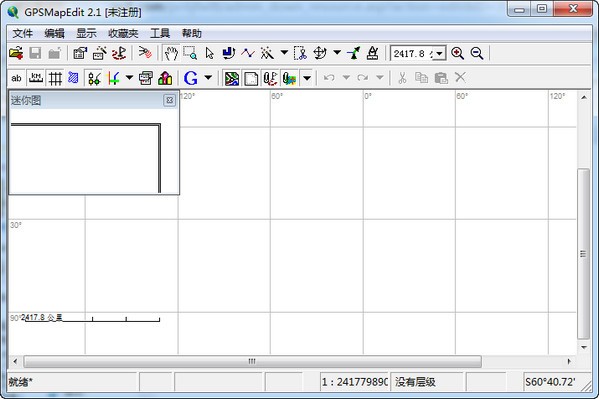Click the delete X icon

coord(460,78)
